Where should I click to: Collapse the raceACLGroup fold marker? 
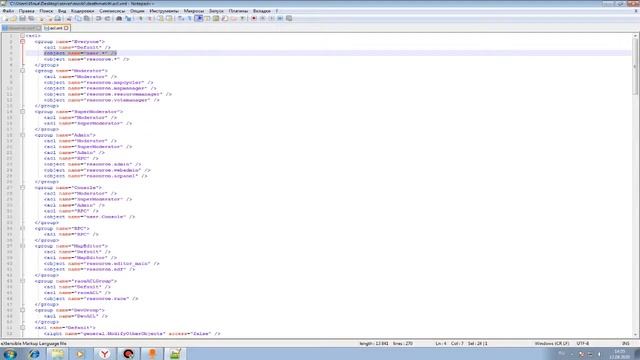tap(22, 281)
